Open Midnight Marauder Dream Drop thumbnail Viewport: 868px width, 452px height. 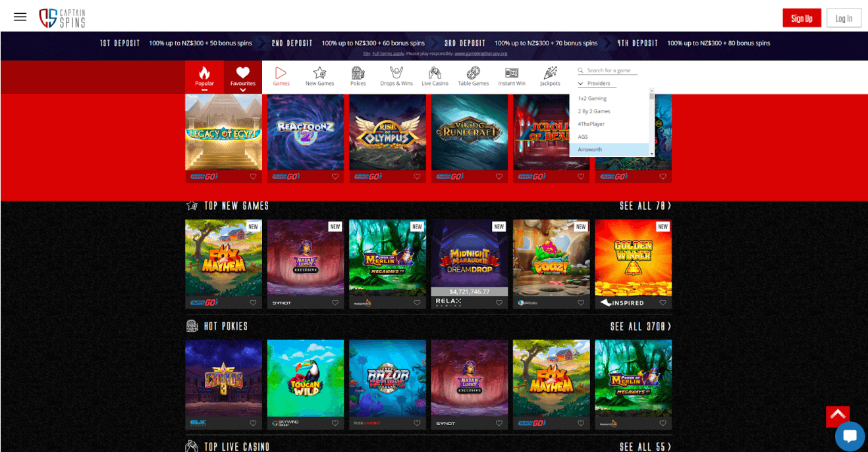click(x=470, y=258)
